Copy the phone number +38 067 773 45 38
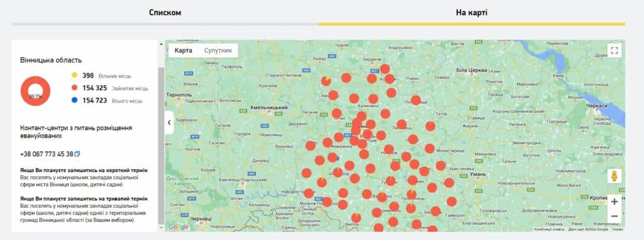Image resolution: width=644 pixels, height=240 pixels. click(x=77, y=154)
